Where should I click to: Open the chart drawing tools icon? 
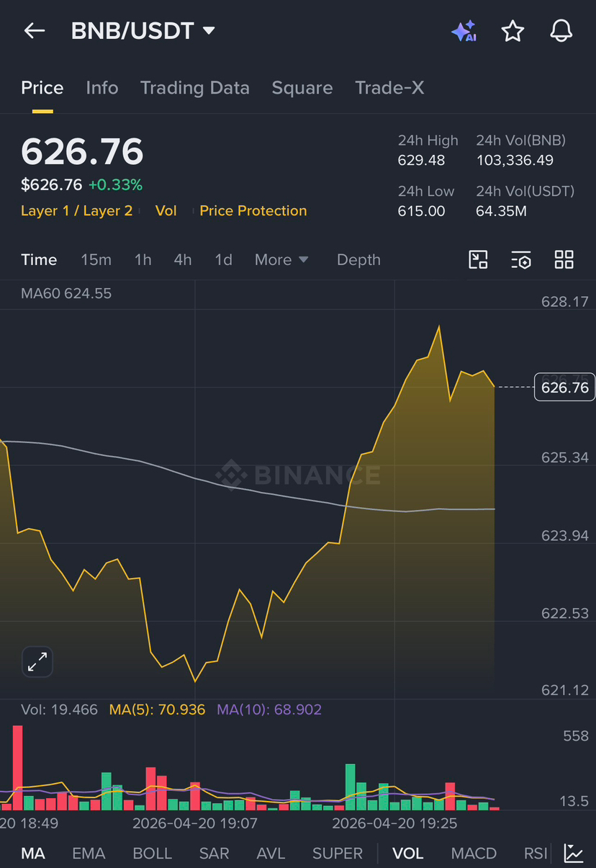(478, 259)
